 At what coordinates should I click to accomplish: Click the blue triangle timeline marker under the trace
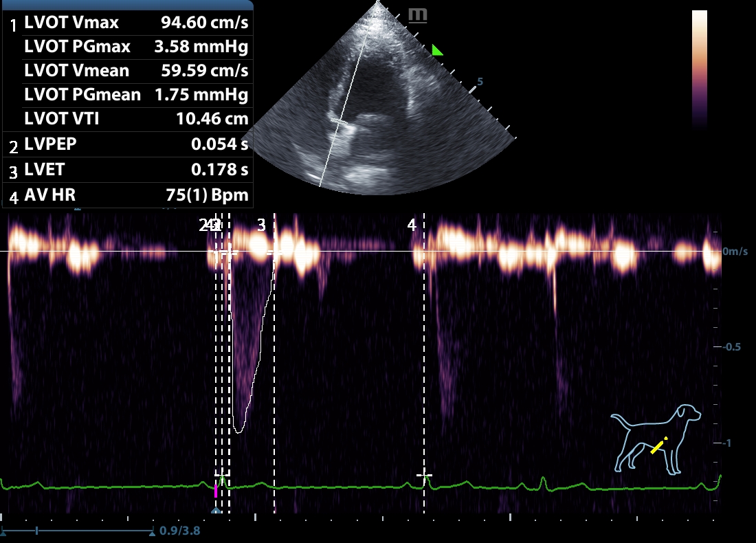tap(216, 511)
